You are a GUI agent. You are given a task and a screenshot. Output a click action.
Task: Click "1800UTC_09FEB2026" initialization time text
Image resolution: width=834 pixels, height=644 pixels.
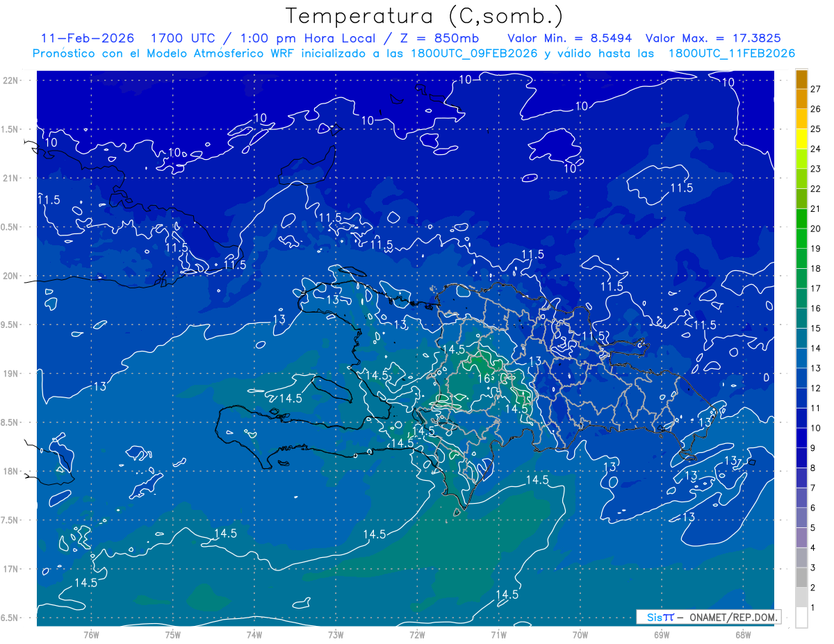tap(474, 53)
